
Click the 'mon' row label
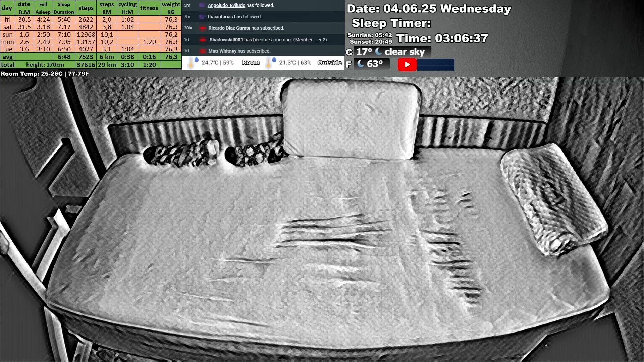(x=7, y=42)
